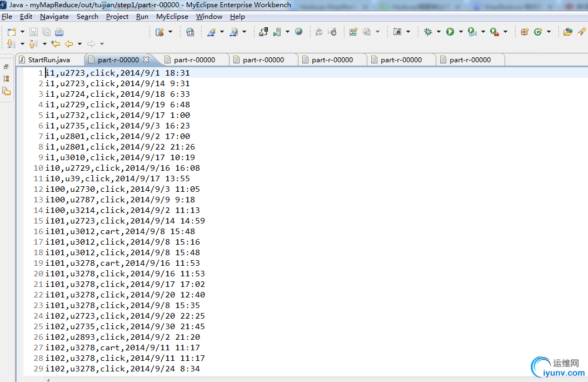The height and width of the screenshot is (382, 588).
Task: Click line 25 'i102,u2735,click,2014/9/30 21:45'
Action: pyautogui.click(x=125, y=326)
